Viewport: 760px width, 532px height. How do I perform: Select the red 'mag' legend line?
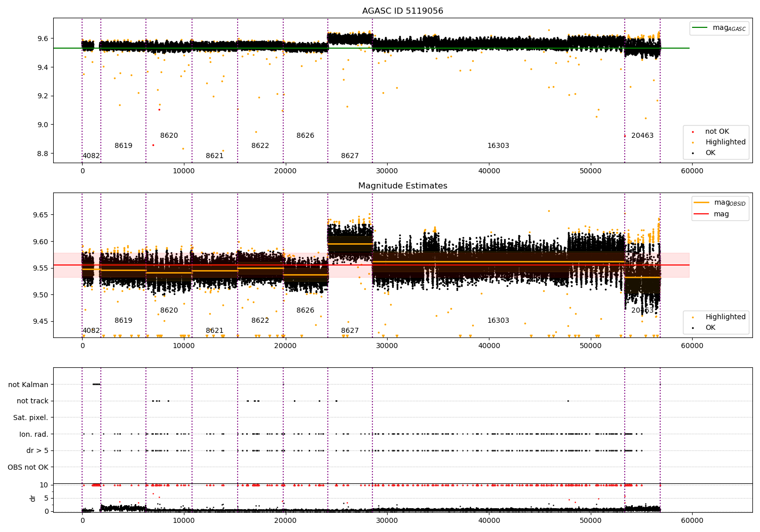click(x=702, y=214)
